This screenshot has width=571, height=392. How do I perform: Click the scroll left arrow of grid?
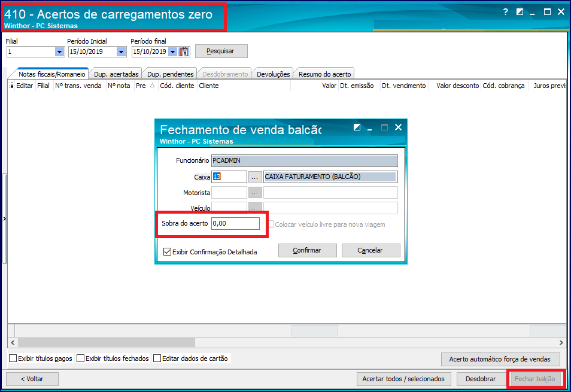pyautogui.click(x=13, y=342)
